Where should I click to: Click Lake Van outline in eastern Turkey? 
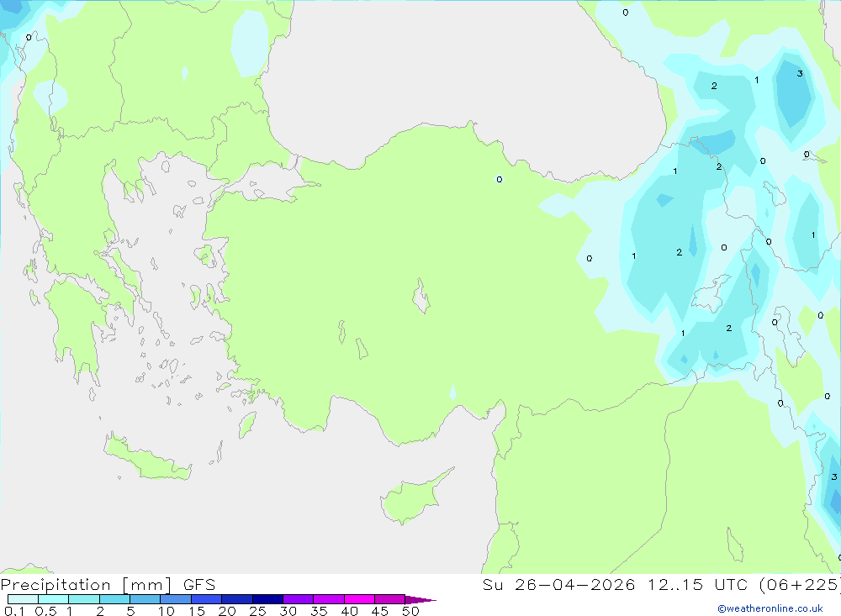point(711,294)
